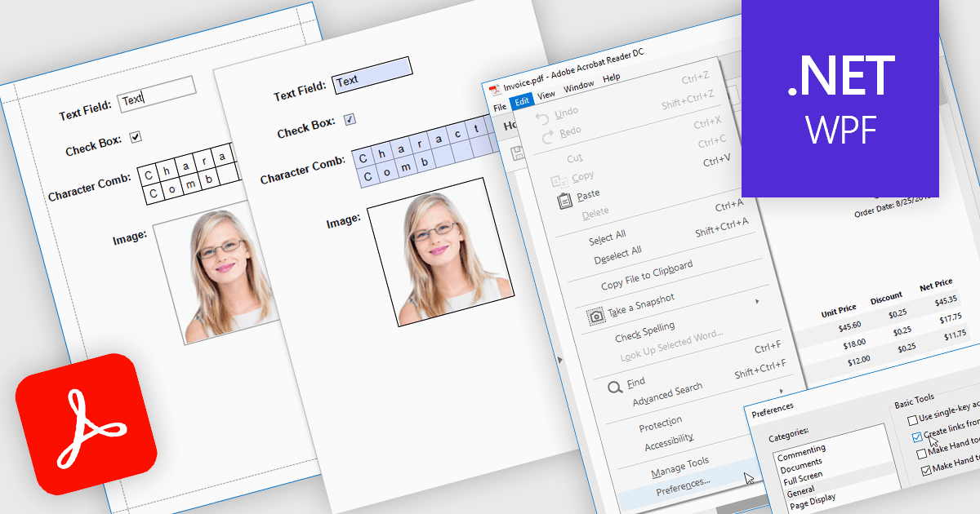This screenshot has height=514, width=980.
Task: Toggle the Check Box on the PDF form
Action: tap(349, 119)
